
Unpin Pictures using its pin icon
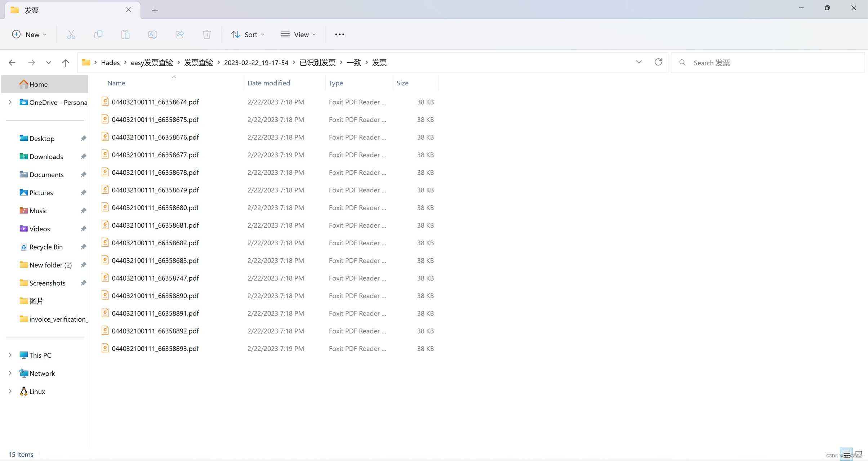(x=83, y=193)
